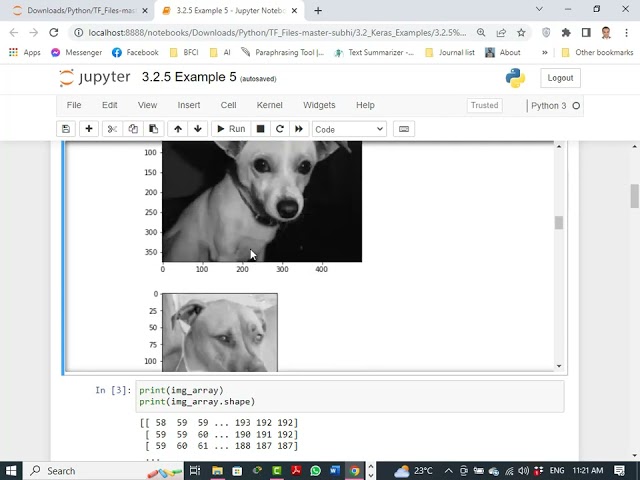
Task: Open the Messenger bookmark
Action: pos(76,52)
